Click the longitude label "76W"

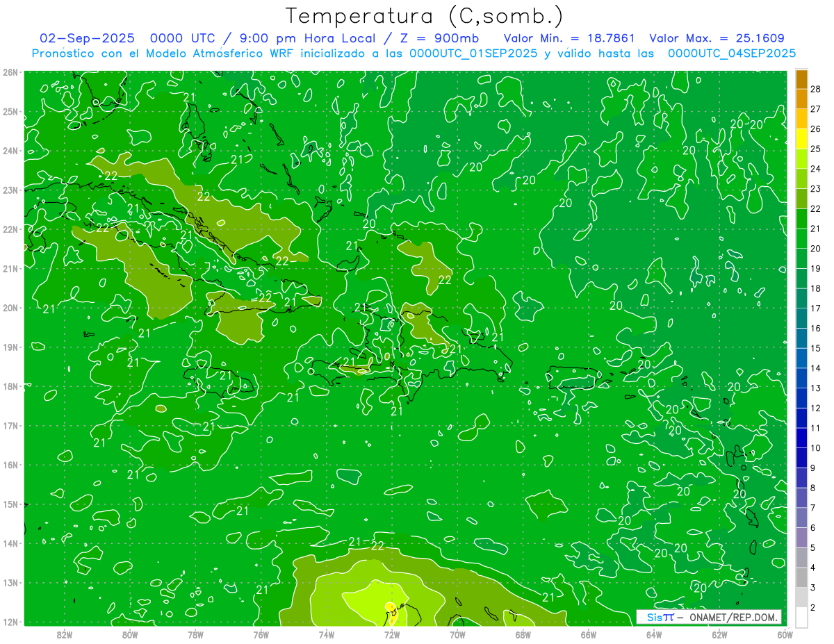(261, 634)
